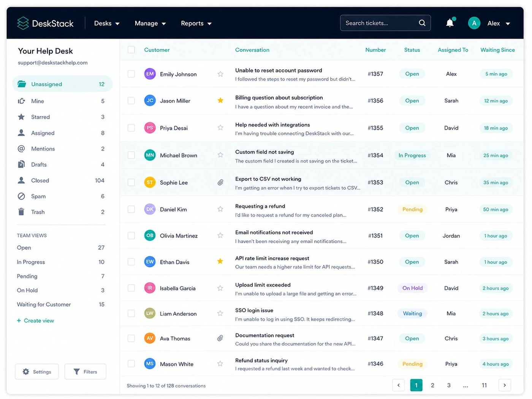This screenshot has height=399, width=532.
Task: Open the Desks dropdown menu
Action: point(107,23)
